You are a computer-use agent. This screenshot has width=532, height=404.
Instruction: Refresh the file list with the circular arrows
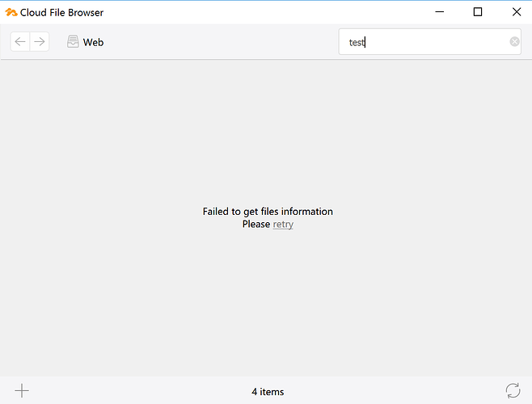[513, 391]
